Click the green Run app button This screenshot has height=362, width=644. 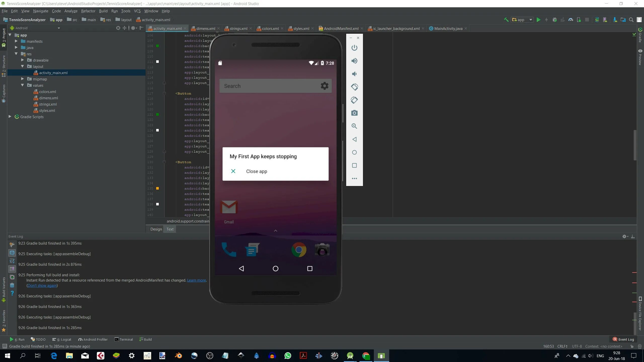coord(538,20)
